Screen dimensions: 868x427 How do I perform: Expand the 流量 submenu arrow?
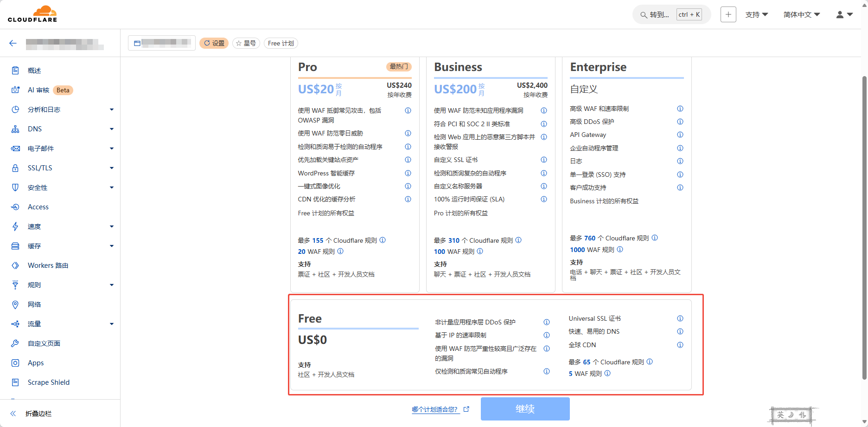[x=112, y=324]
